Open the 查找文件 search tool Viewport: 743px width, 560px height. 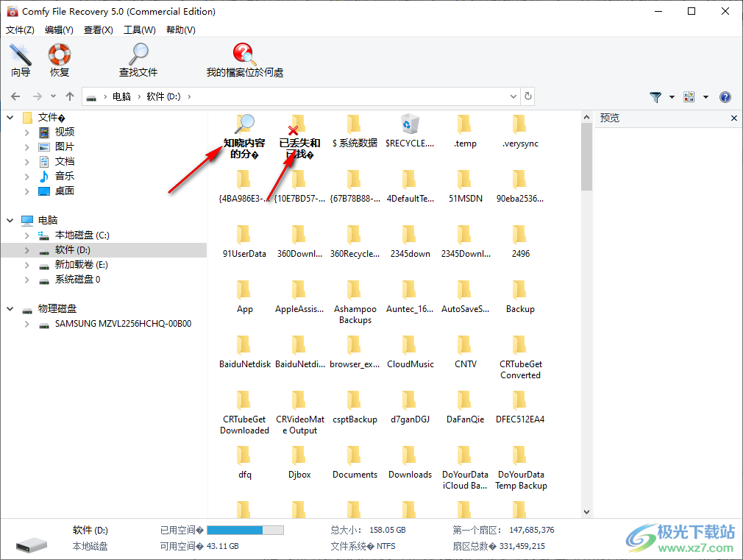point(138,60)
